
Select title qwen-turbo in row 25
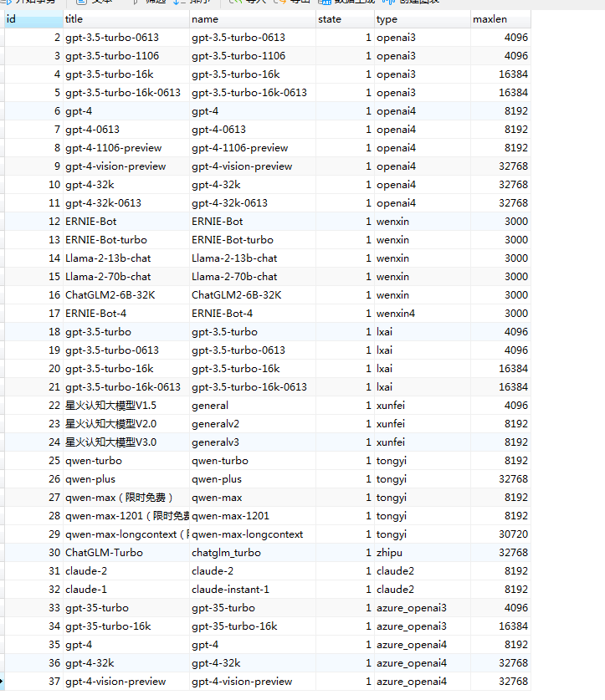(x=126, y=460)
